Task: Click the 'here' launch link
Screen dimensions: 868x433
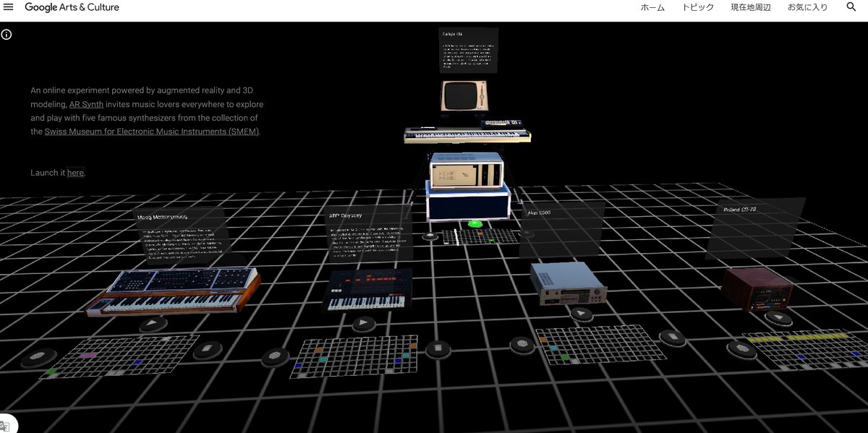Action: click(75, 173)
